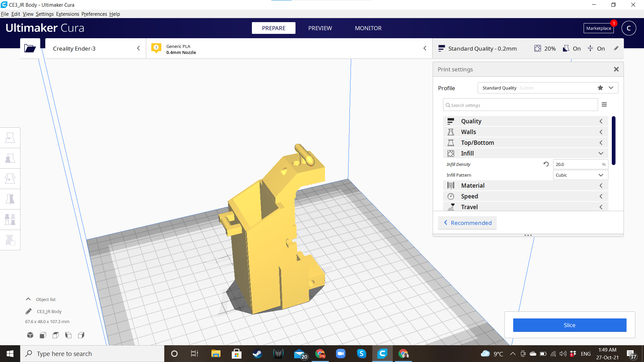Open the Extensions menu

67,14
